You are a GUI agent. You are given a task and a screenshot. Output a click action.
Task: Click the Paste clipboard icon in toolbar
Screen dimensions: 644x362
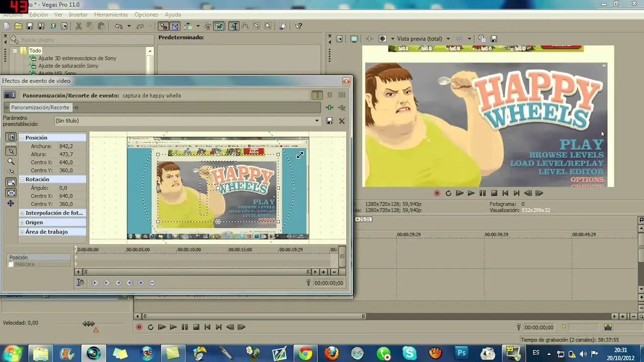point(101,26)
